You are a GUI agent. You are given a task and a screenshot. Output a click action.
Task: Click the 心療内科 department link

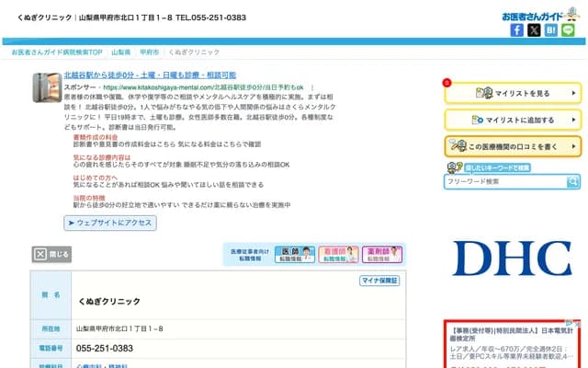(x=88, y=366)
